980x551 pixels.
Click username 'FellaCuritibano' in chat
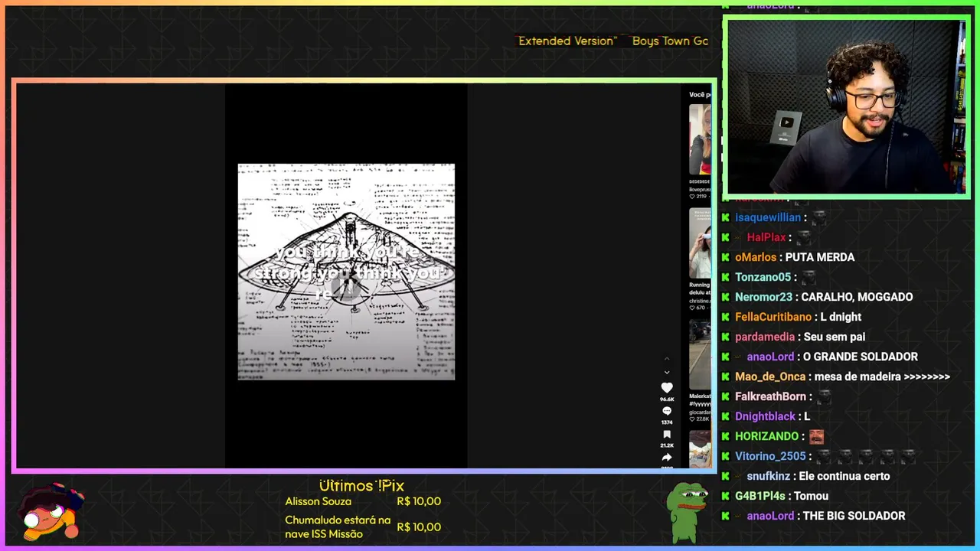point(773,317)
